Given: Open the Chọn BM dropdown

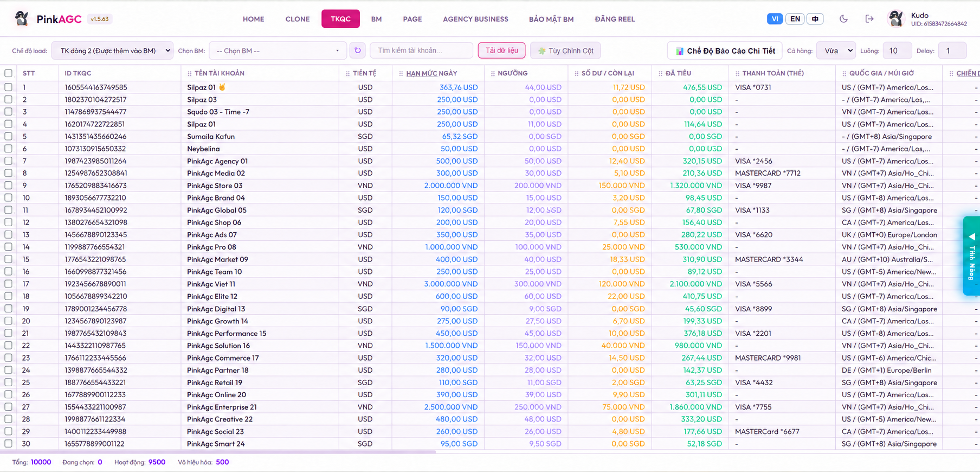Looking at the screenshot, I should tap(278, 50).
